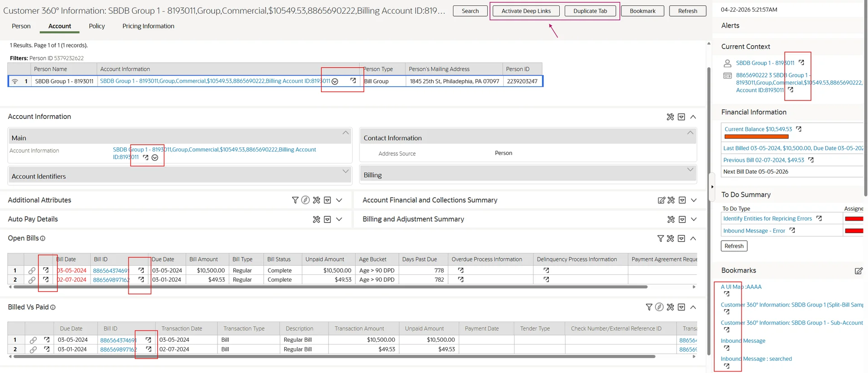The image size is (868, 373).
Task: Edit bookmarks using the pencil icon
Action: 858,271
